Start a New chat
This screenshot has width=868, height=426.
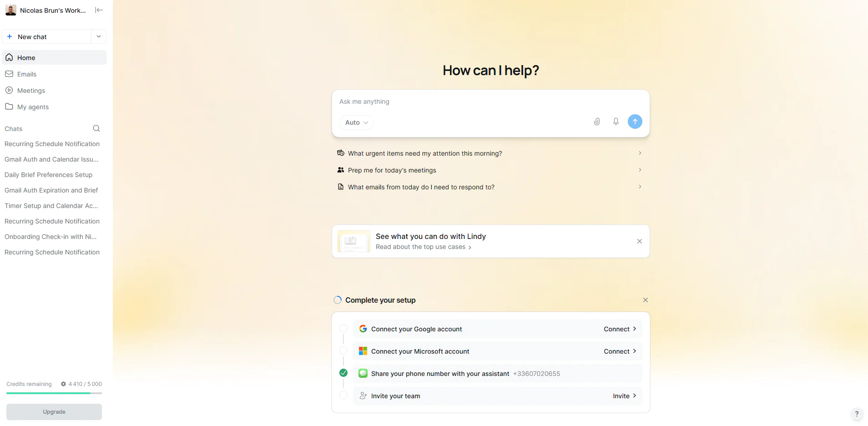point(47,36)
